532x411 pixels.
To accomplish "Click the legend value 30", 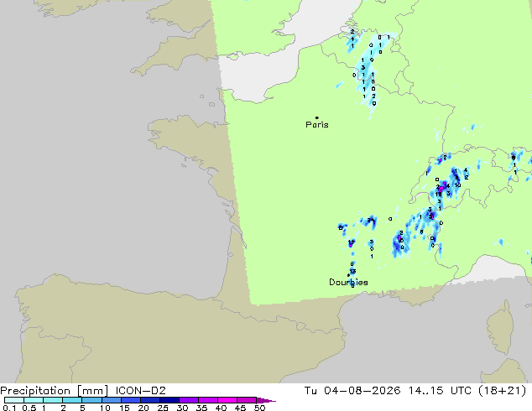I will pyautogui.click(x=182, y=408).
